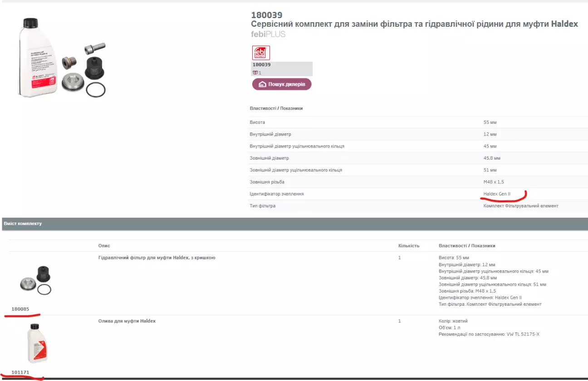Select the Haldex Gen II value
This screenshot has height=381, width=588.
(497, 194)
